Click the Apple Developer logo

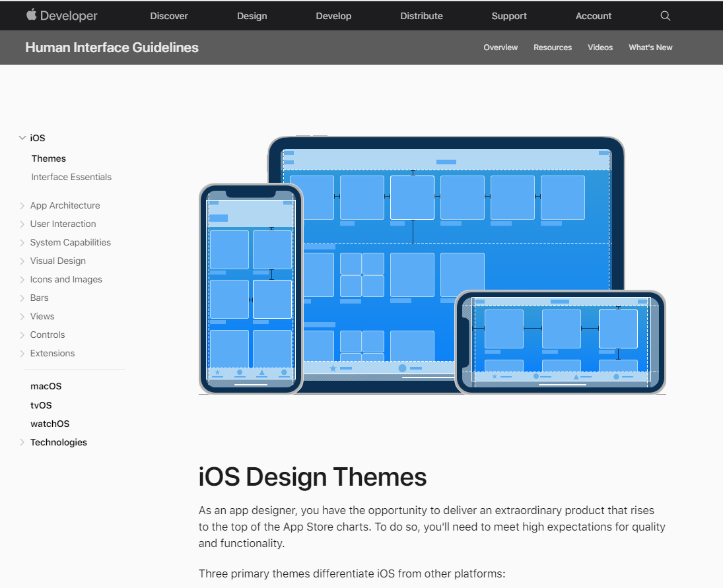tap(61, 16)
